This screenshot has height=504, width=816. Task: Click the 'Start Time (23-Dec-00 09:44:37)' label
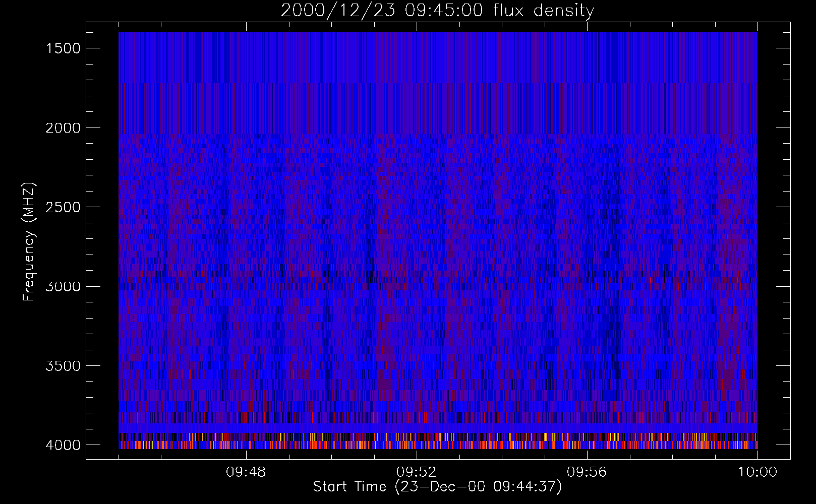pyautogui.click(x=437, y=487)
